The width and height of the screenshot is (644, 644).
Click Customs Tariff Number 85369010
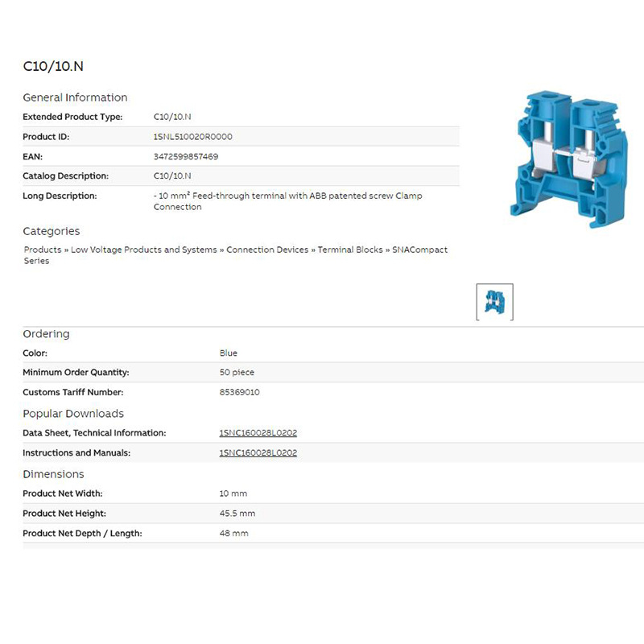pos(239,392)
